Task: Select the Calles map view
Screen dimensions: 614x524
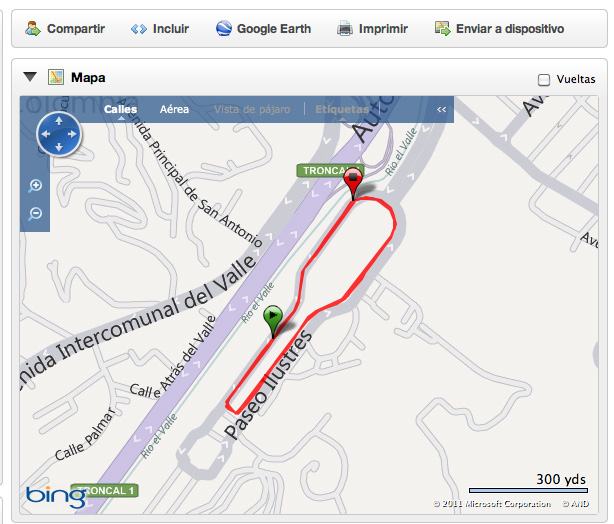Action: (x=121, y=109)
